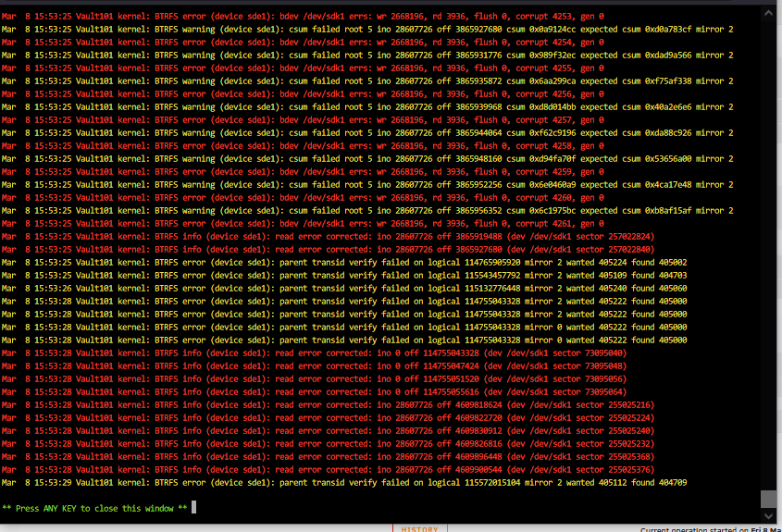Select the read error corrected line, sector 257022824
782x532 pixels.
click(x=328, y=237)
